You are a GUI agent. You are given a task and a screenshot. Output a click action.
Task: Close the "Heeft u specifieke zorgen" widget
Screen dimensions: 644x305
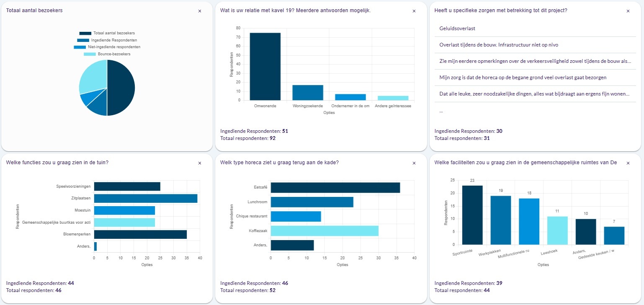click(628, 11)
